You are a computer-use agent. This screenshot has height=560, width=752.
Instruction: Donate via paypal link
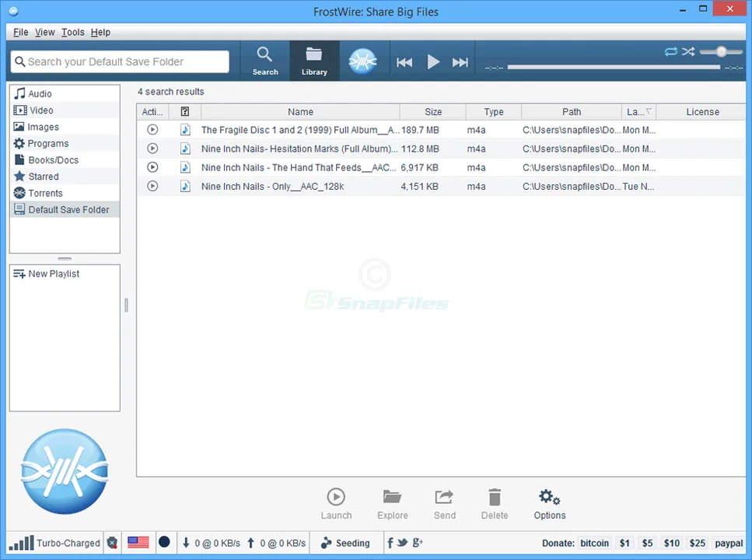[729, 543]
